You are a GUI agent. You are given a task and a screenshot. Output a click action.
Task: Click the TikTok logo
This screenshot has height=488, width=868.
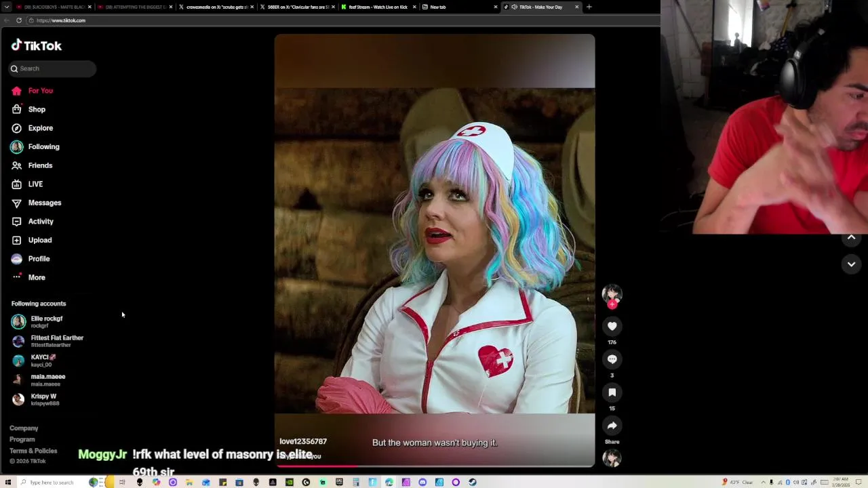pyautogui.click(x=37, y=45)
